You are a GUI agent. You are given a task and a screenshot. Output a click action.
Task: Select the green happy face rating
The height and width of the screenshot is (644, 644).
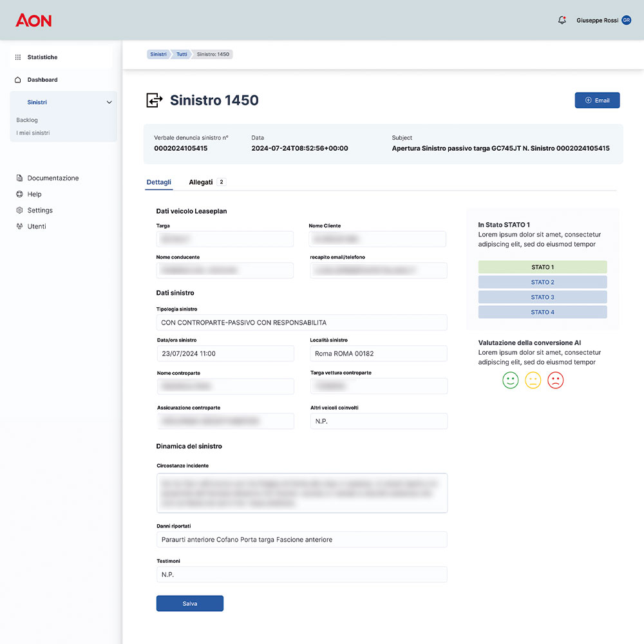pos(510,380)
